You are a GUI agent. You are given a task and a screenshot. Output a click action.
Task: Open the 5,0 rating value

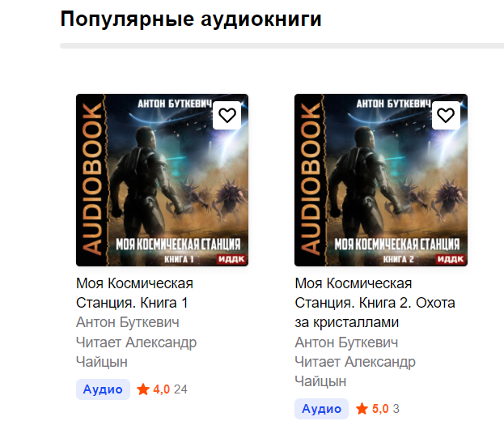pyautogui.click(x=380, y=409)
